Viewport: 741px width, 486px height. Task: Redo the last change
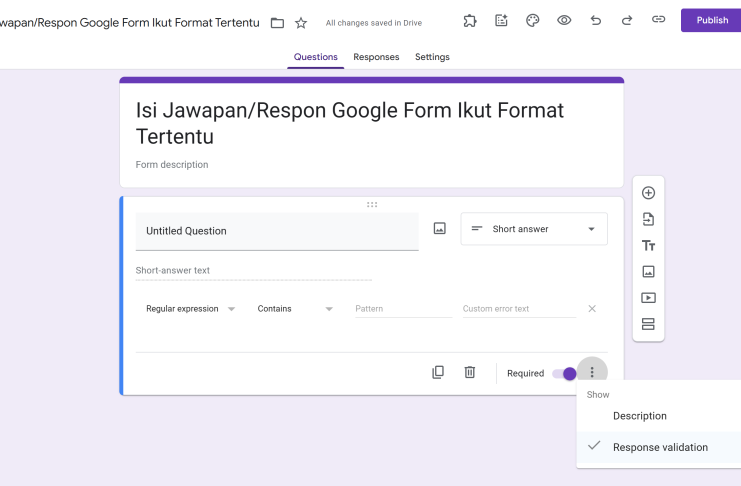627,20
